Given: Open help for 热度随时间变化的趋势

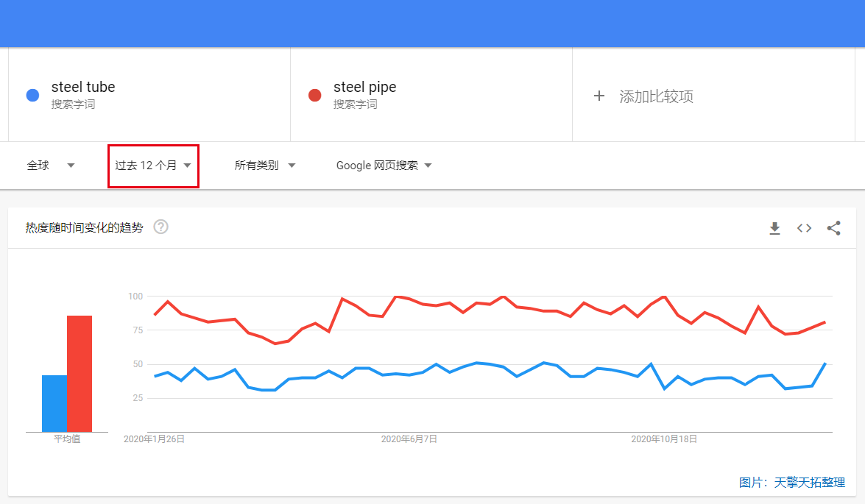Looking at the screenshot, I should pyautogui.click(x=160, y=227).
